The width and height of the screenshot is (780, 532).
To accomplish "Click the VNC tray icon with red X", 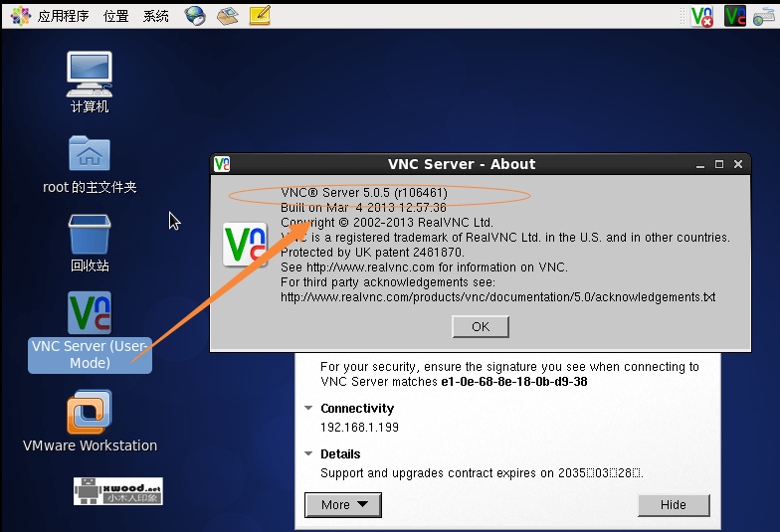I will pos(702,16).
